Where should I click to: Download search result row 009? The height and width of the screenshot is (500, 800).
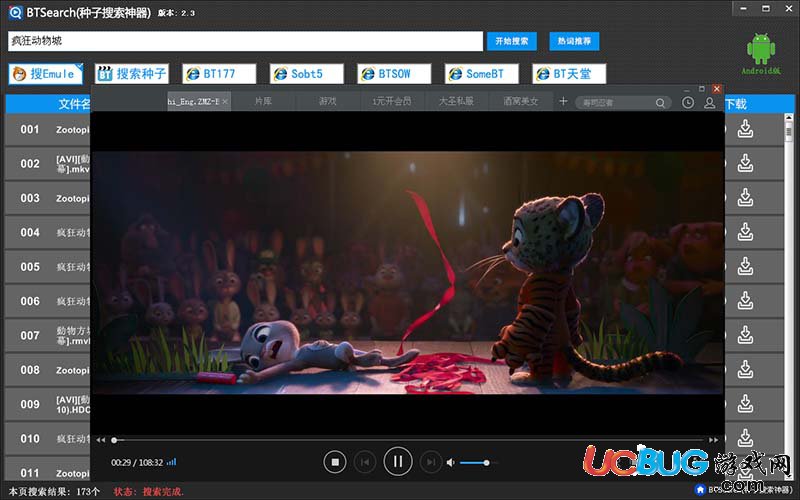coord(745,404)
